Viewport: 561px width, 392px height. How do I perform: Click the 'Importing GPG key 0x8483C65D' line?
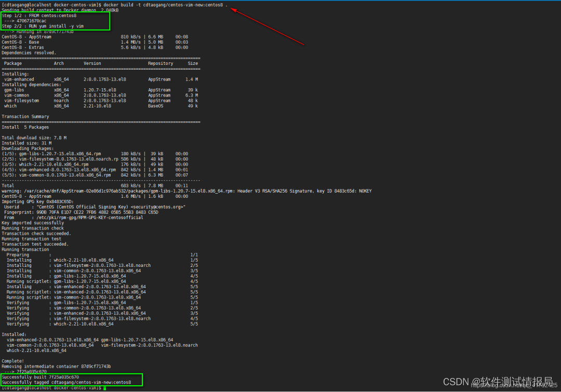37,202
